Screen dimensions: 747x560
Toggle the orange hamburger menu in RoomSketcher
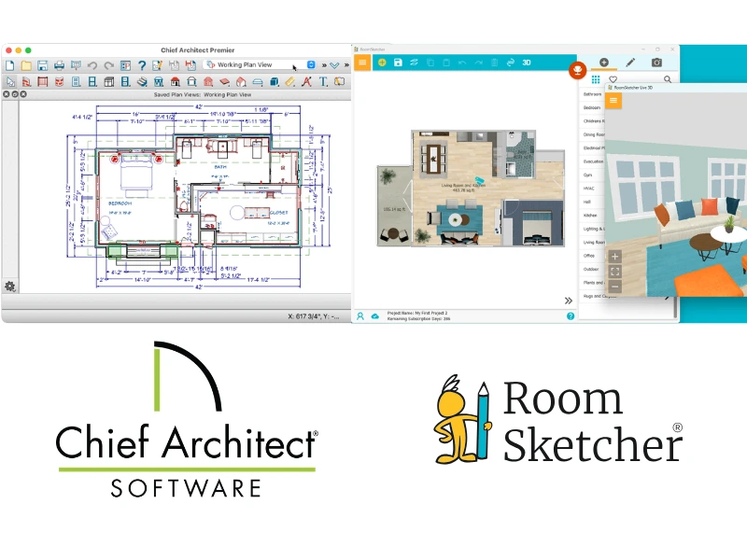pyautogui.click(x=360, y=61)
